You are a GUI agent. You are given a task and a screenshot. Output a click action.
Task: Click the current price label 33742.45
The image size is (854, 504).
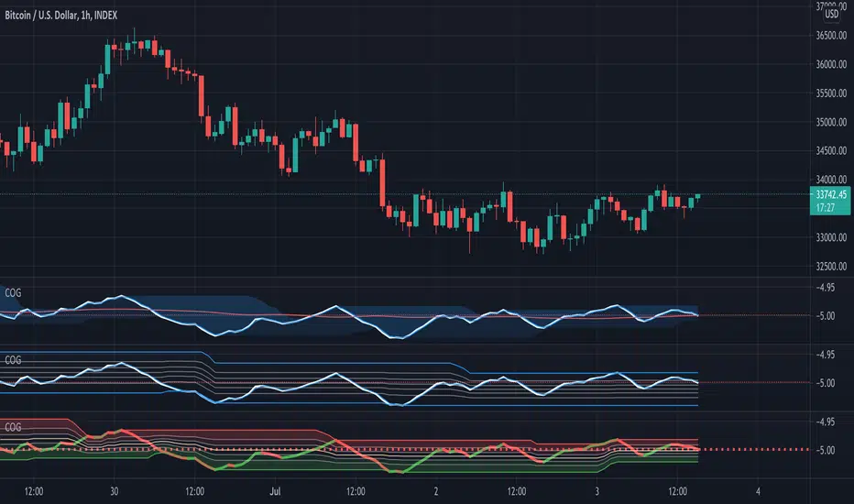coord(830,194)
